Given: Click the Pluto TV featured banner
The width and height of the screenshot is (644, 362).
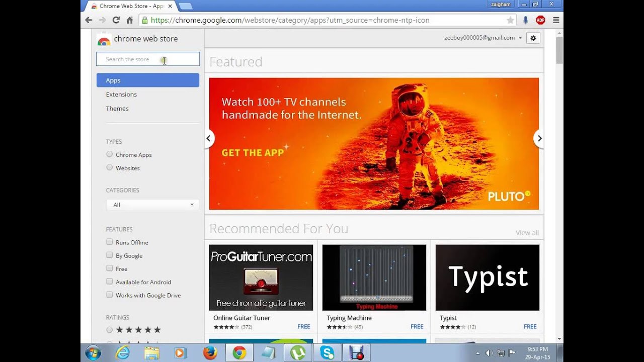Looking at the screenshot, I should pos(374,144).
